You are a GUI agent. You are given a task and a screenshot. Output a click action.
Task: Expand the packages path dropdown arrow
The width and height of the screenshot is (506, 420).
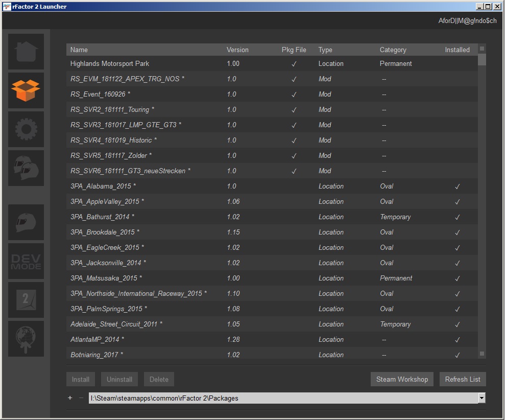pyautogui.click(x=481, y=398)
